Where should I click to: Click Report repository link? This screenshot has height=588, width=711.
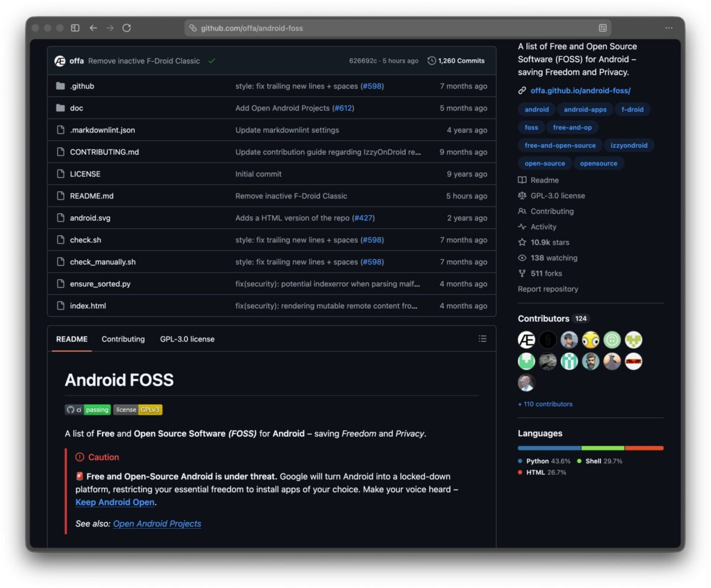548,289
